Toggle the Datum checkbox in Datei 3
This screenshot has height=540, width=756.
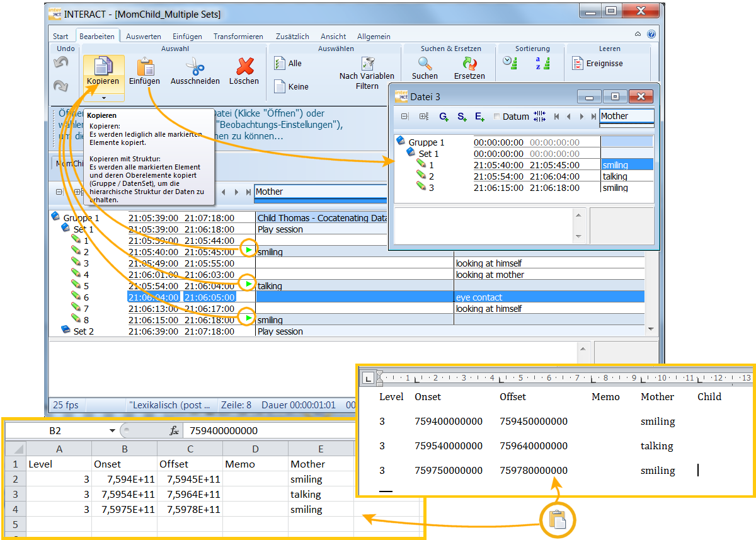point(497,117)
